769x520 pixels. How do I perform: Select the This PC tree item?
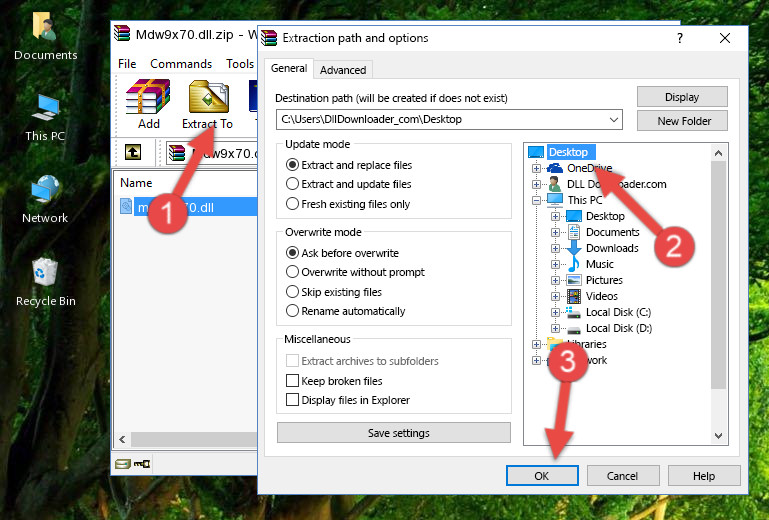point(585,200)
